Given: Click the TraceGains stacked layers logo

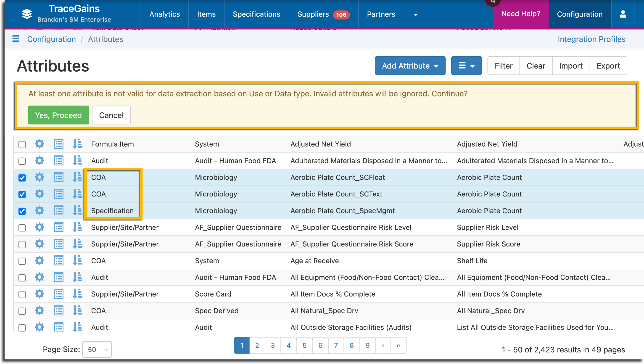Looking at the screenshot, I should tap(27, 14).
